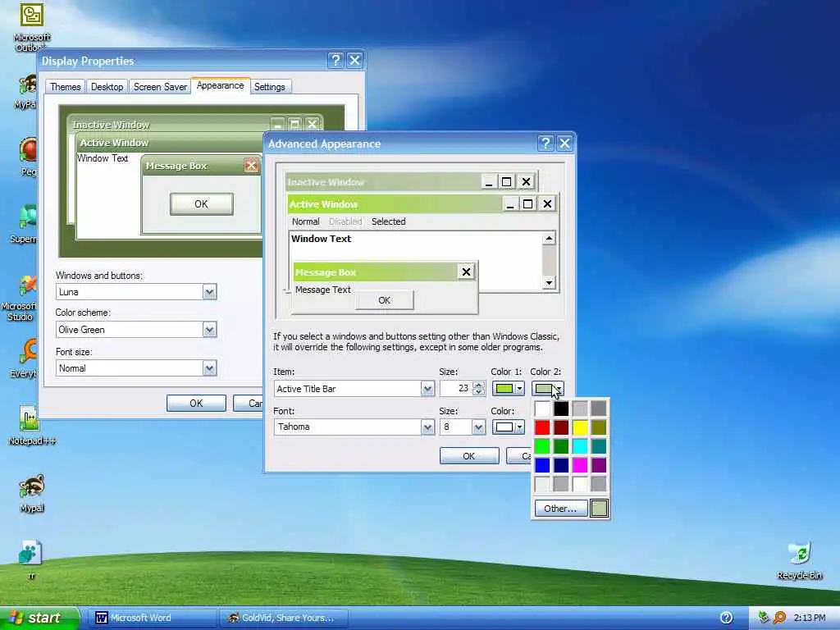Select the Notepad++ desktop icon

[31, 426]
